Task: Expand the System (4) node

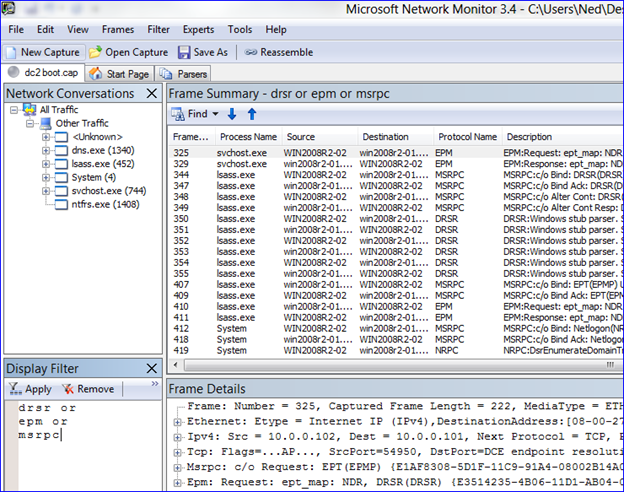Action: tap(46, 178)
